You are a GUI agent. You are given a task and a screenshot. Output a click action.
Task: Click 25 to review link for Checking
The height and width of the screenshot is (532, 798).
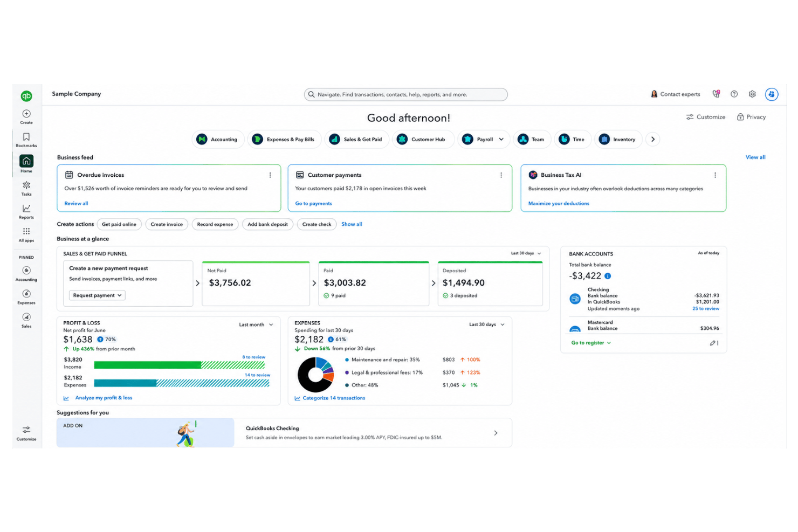[x=706, y=308]
